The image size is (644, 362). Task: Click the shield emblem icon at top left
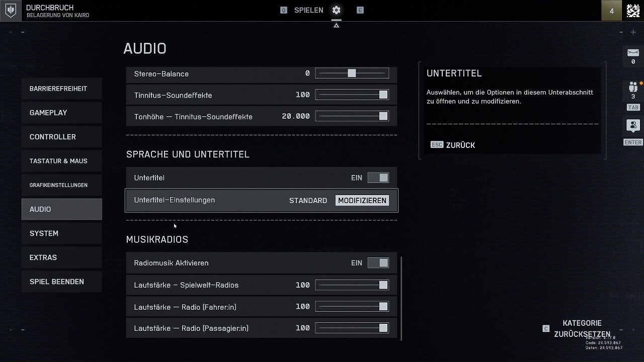click(11, 11)
